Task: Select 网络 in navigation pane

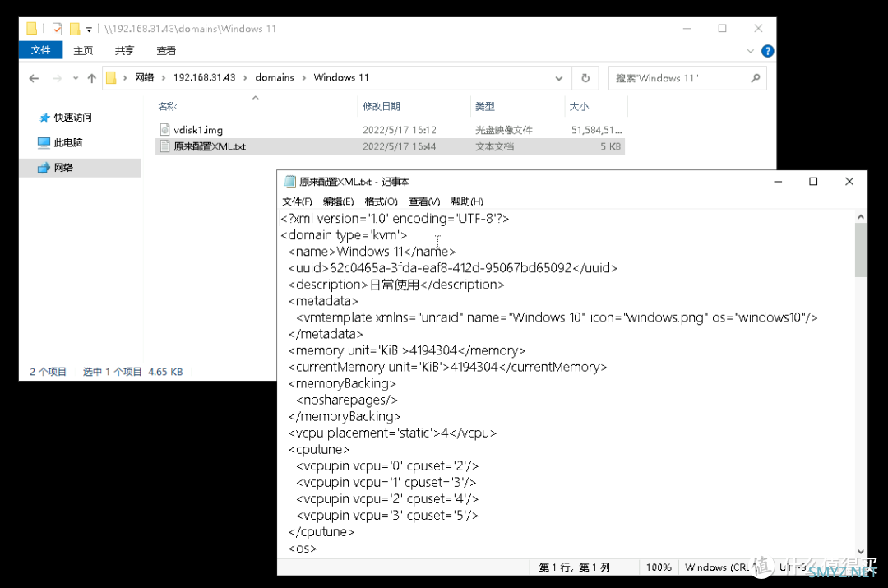Action: [x=81, y=168]
